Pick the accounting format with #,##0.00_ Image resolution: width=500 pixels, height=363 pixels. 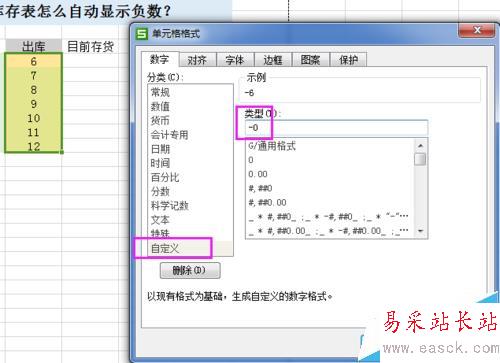click(330, 231)
